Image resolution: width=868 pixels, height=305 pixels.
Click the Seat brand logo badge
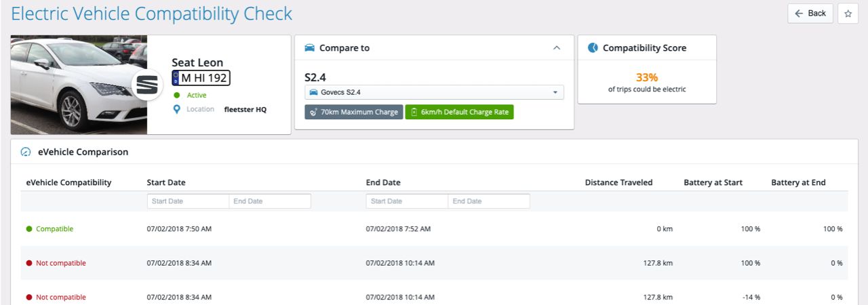(147, 85)
